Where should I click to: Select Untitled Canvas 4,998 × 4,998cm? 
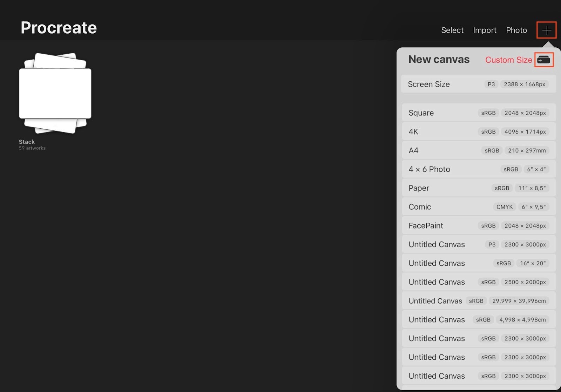pyautogui.click(x=479, y=320)
